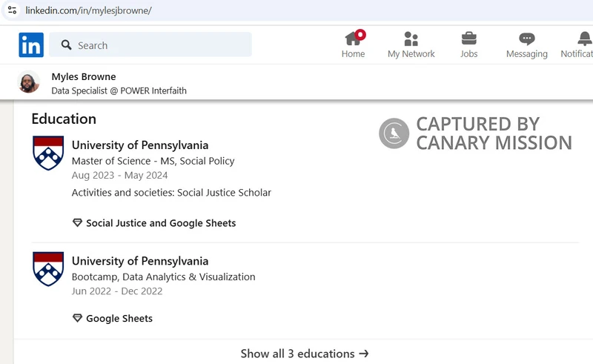Click the URL linkedin.com/in/mylesjbrowne/
Viewport: 593px width, 364px height.
pos(88,10)
